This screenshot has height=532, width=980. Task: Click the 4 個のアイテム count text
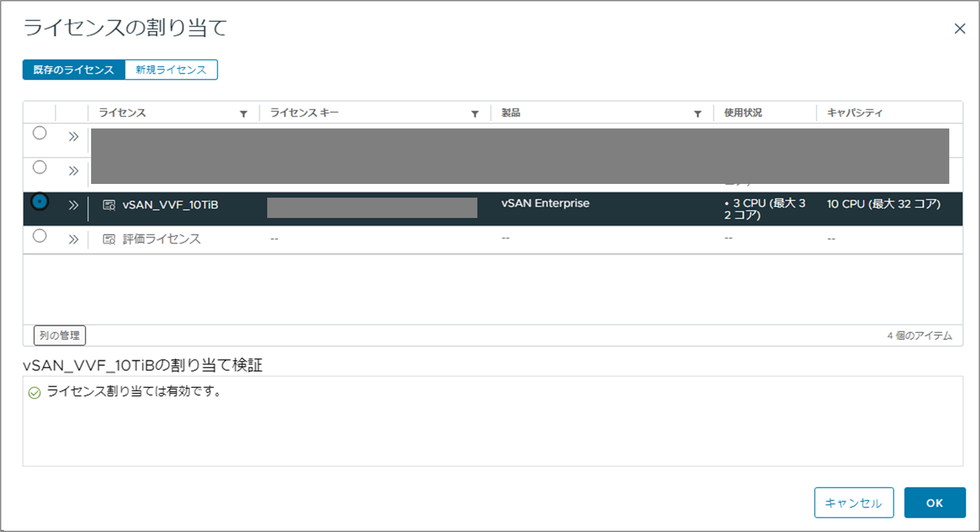(920, 335)
